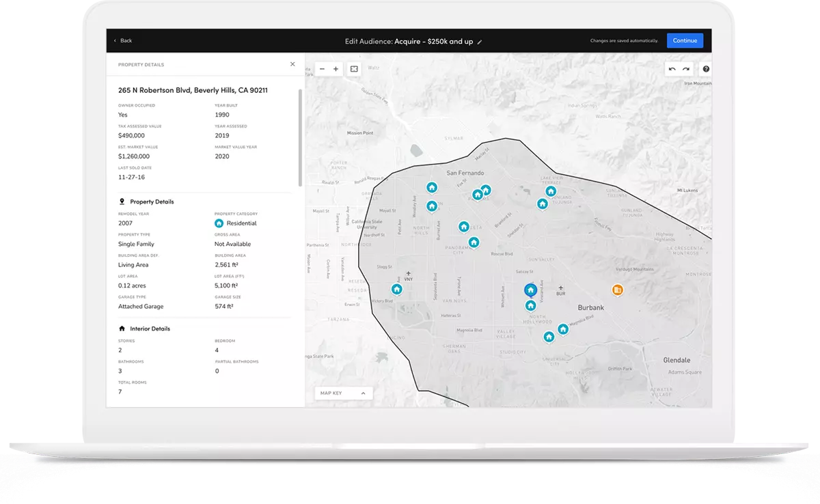Click the pin icon beside Property Details heading
Screen dimensions: 820x504
pos(122,201)
